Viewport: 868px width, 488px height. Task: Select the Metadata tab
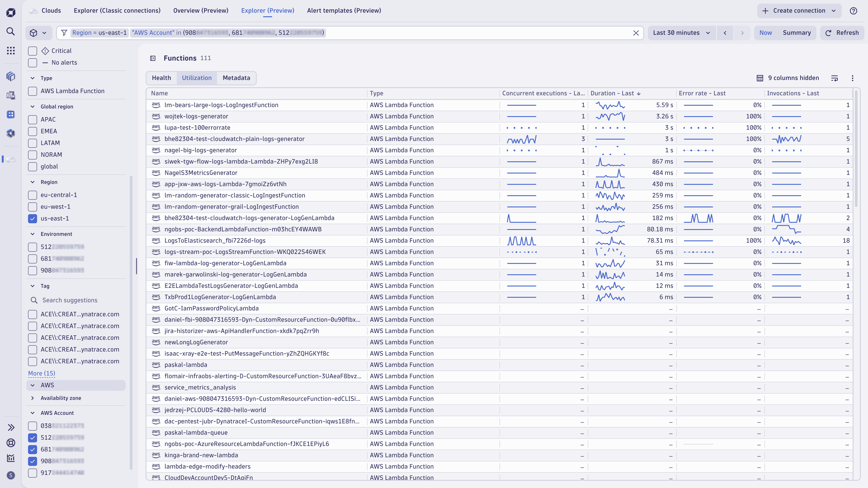tap(236, 78)
